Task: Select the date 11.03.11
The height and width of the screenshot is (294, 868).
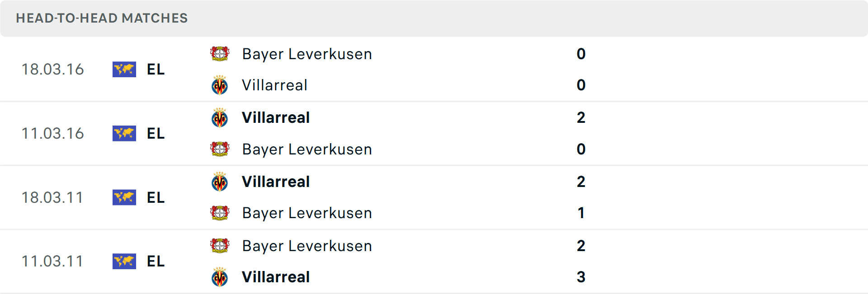Action: click(53, 261)
